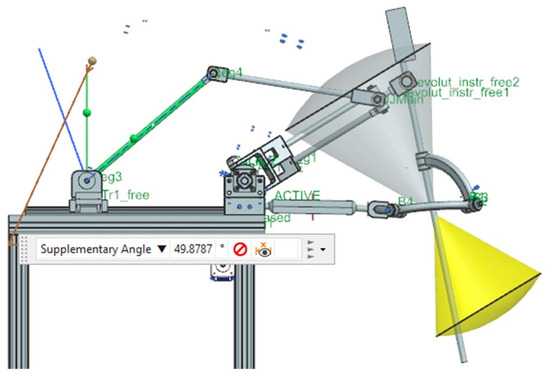Click the red cancel measurement icon
Image resolution: width=550 pixels, height=377 pixels.
pos(240,250)
